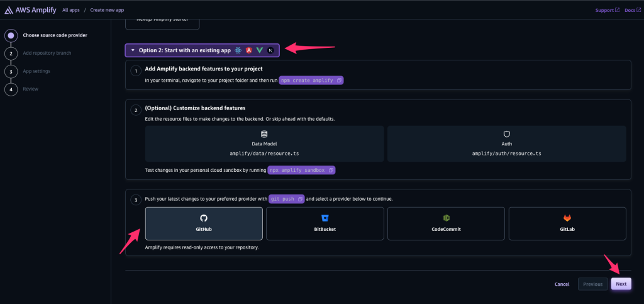
Task: Select GitLab as source provider
Action: [567, 223]
